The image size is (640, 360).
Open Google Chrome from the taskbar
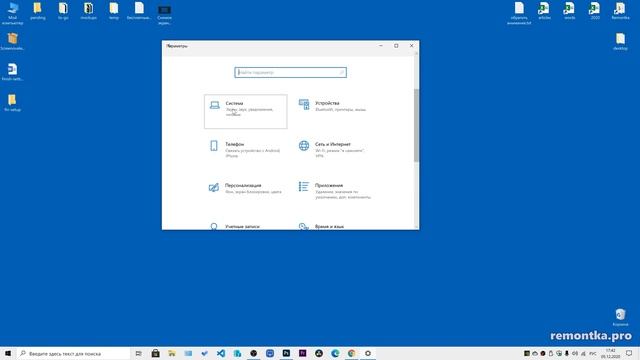(x=351, y=353)
